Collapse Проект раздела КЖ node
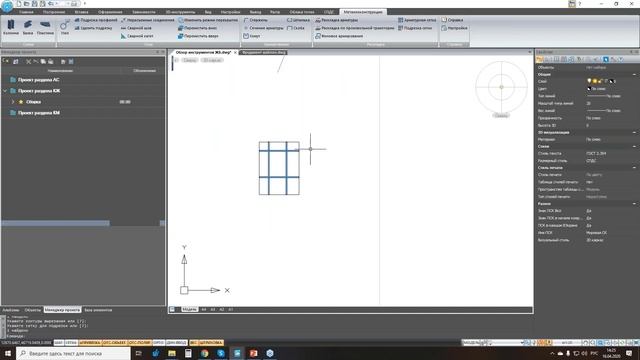This screenshot has width=640, height=360. [x=5, y=91]
